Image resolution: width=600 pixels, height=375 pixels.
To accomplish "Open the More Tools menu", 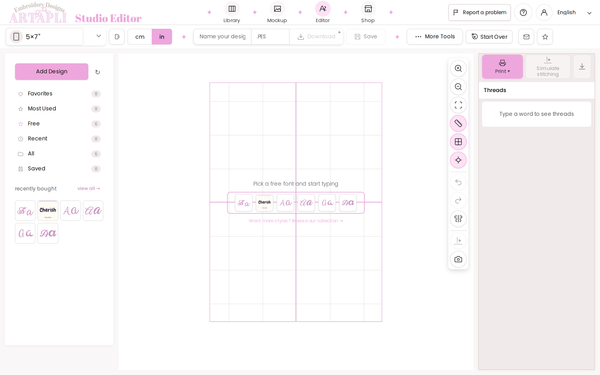I will (x=435, y=37).
